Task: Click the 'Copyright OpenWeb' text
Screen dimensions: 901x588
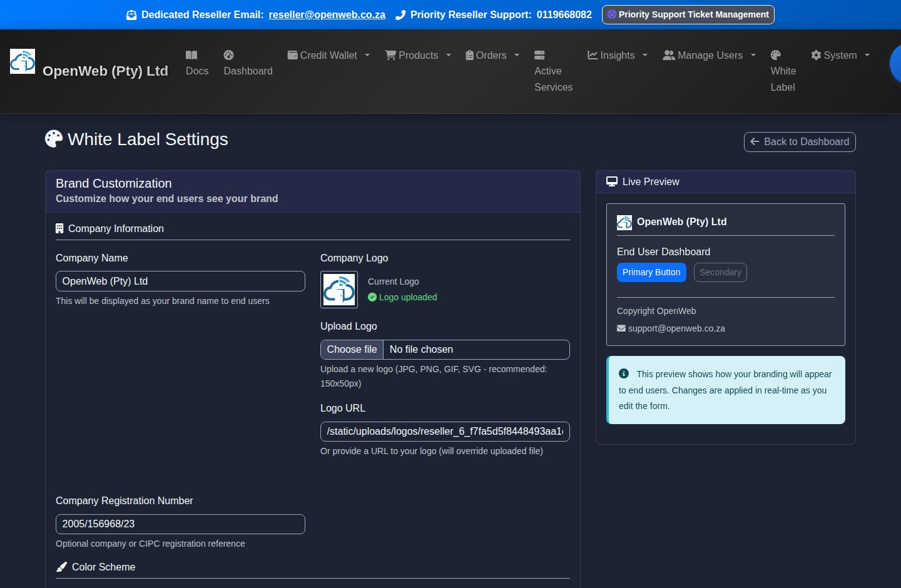Action: tap(656, 311)
